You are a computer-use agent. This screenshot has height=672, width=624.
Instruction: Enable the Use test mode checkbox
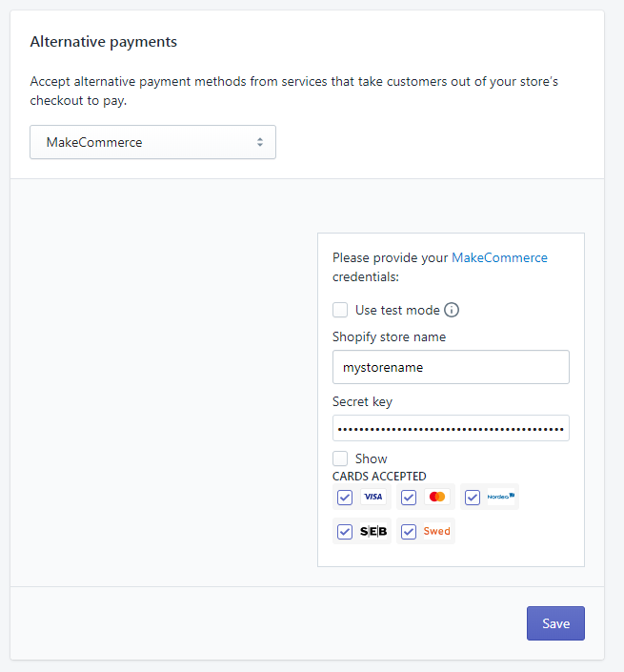click(340, 310)
